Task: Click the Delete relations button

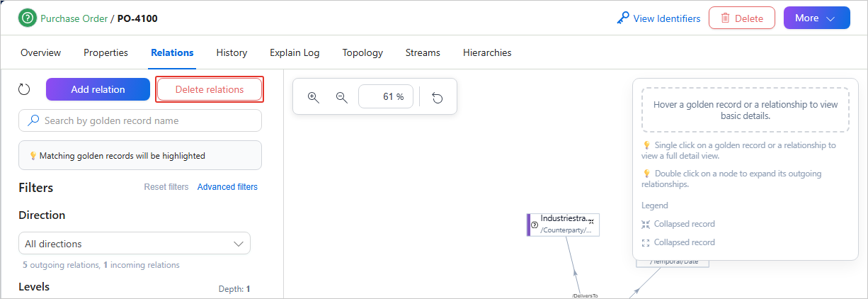Action: pos(210,89)
